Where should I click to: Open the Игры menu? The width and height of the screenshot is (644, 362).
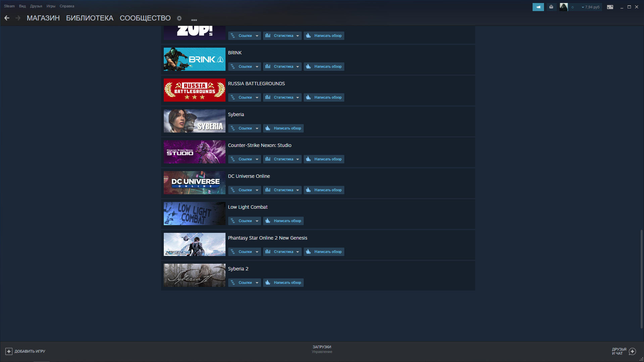51,6
